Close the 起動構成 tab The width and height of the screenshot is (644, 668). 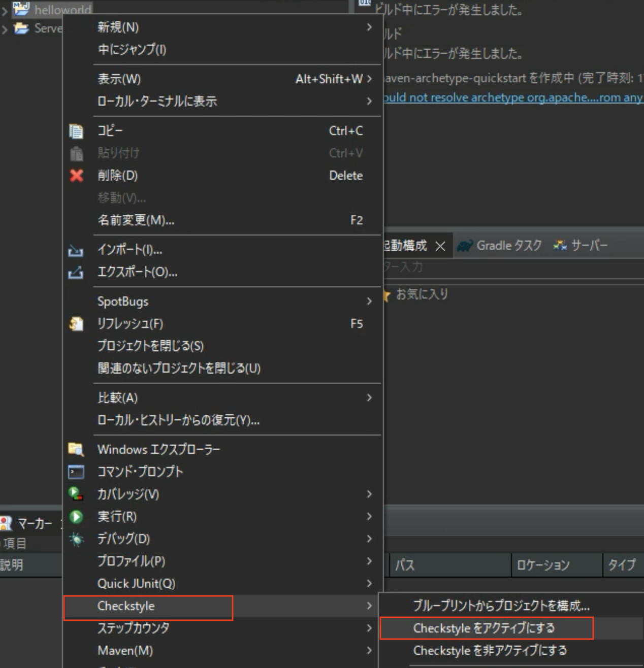[x=440, y=245]
